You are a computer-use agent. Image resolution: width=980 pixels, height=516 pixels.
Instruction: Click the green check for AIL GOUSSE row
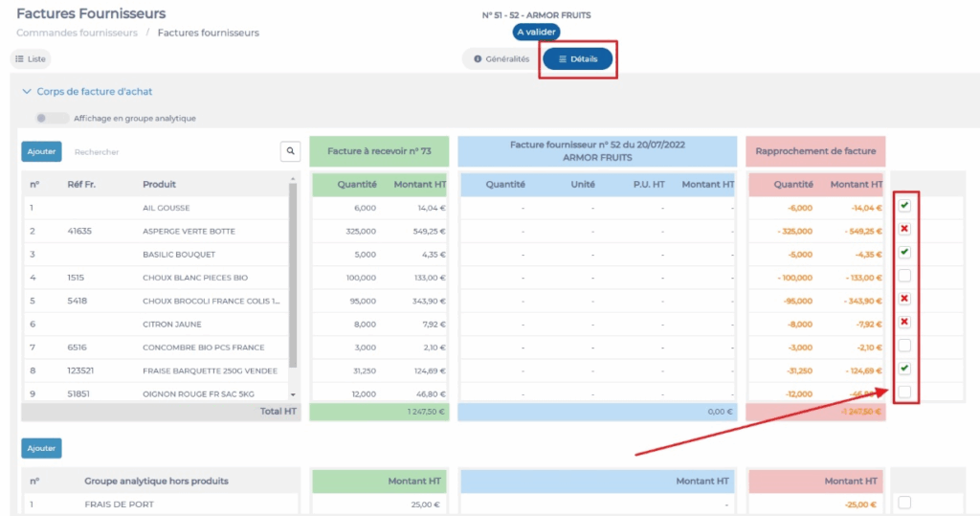pyautogui.click(x=904, y=206)
